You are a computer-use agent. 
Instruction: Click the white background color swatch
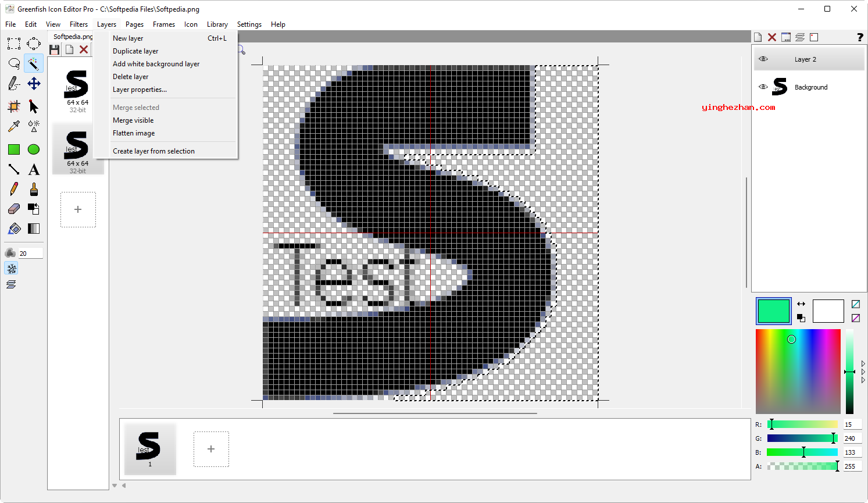(x=828, y=311)
